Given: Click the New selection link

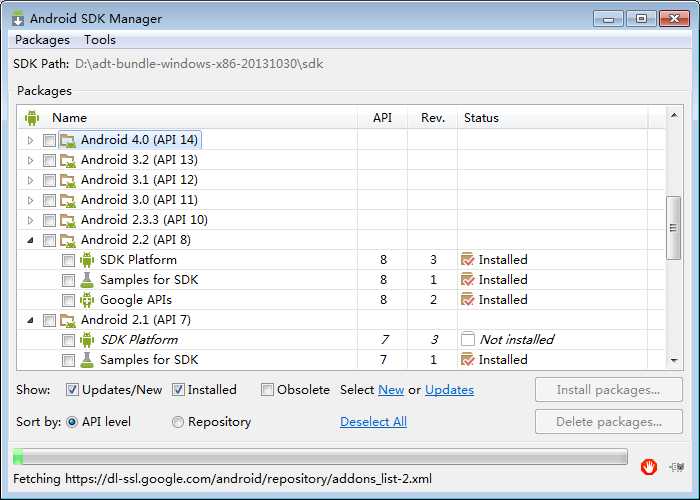Looking at the screenshot, I should 391,390.
